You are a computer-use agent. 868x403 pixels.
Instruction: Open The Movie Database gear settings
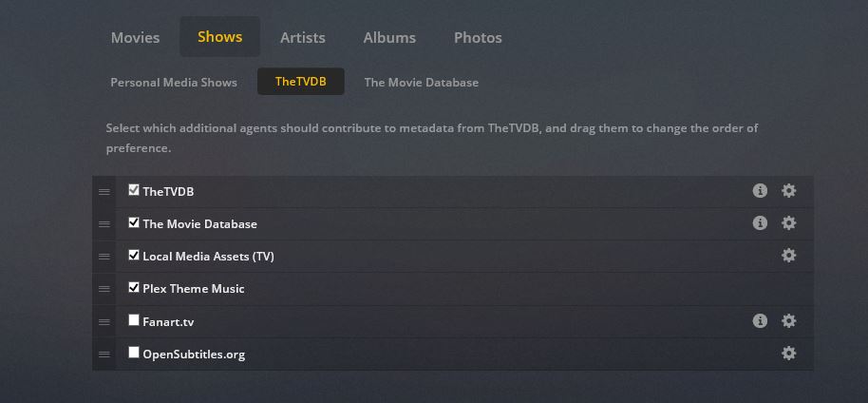click(788, 222)
